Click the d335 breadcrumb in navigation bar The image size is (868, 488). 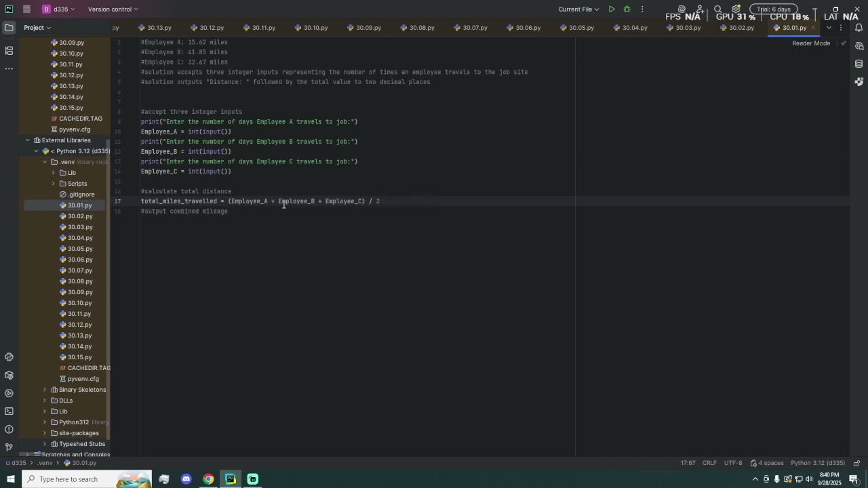coord(16,463)
